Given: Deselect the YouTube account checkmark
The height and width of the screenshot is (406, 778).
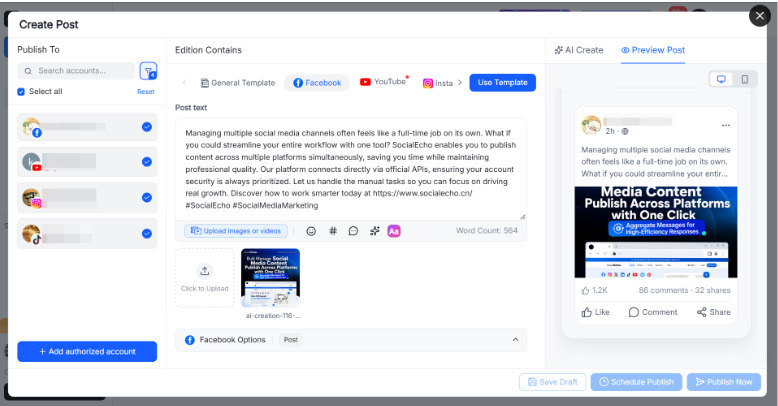Looking at the screenshot, I should (x=147, y=162).
